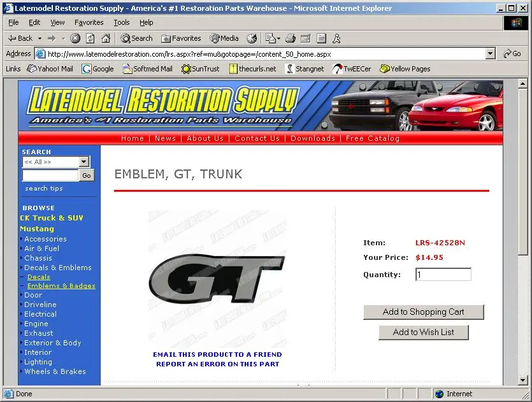Image resolution: width=532 pixels, height=402 pixels.
Task: Click Email This Product to a Friend
Action: pyautogui.click(x=217, y=354)
